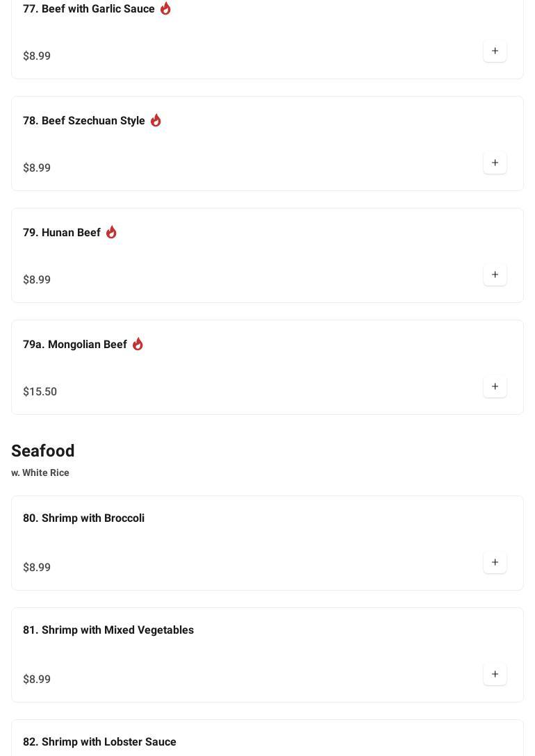Click flame icon next to Beef Szechuan Style
This screenshot has height=756, width=535.
coord(156,120)
